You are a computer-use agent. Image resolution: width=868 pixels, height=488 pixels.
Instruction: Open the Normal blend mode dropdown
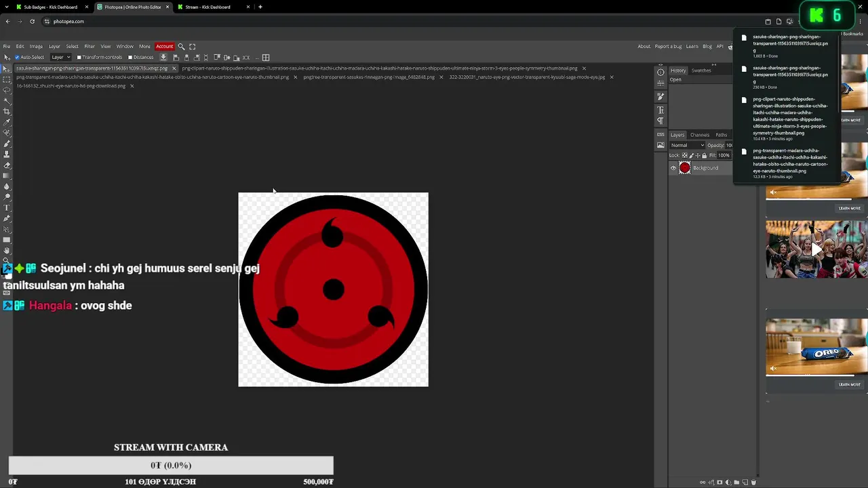688,145
